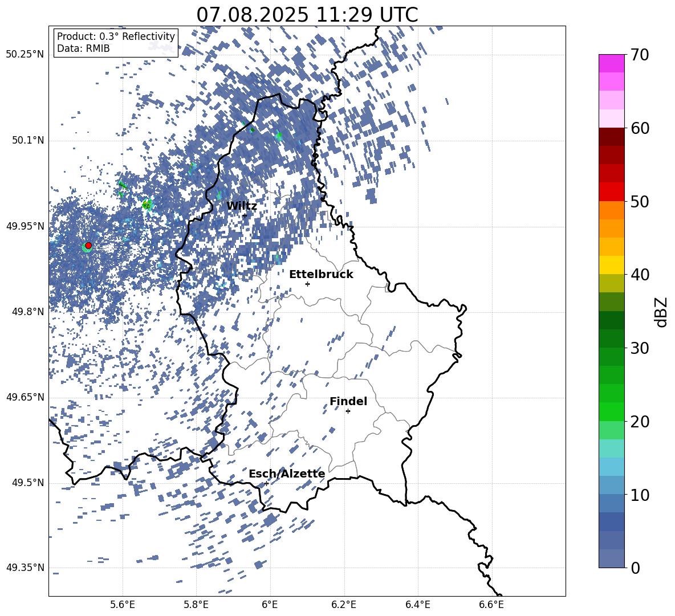Screen dimensions: 675x616
Task: Select the Wiltz city label
Action: [242, 206]
